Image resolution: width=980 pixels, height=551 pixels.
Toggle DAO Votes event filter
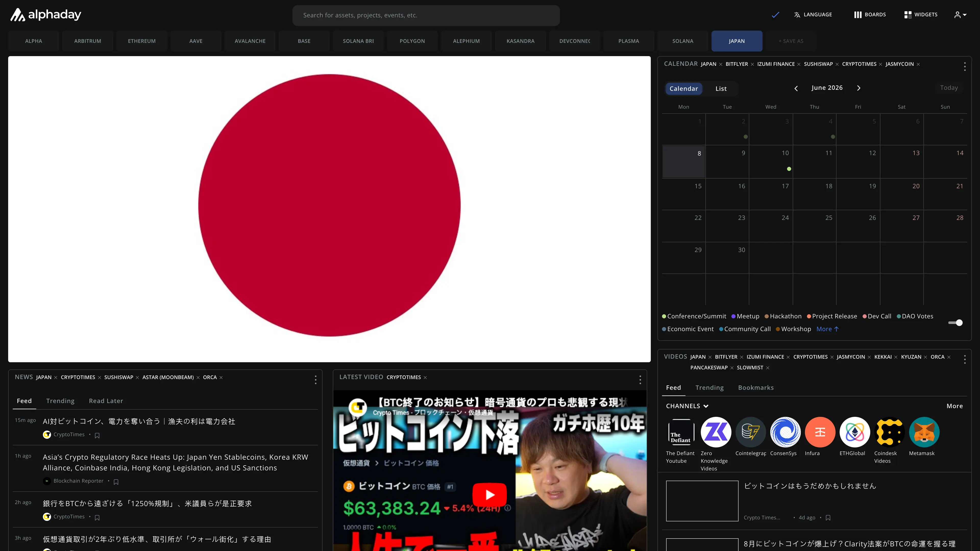pos(915,316)
